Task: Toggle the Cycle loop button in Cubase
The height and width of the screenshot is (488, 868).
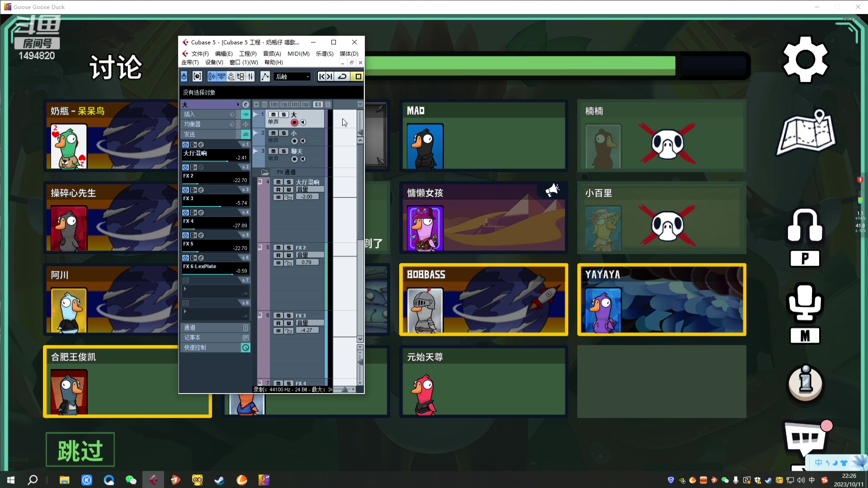Action: click(342, 76)
